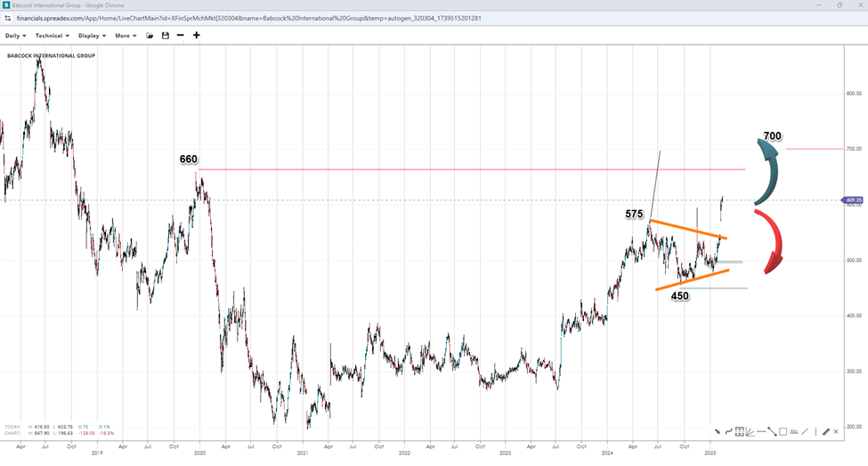Image resolution: width=868 pixels, height=466 pixels.
Task: Select the Abc text annotation tool
Action: coord(794,431)
